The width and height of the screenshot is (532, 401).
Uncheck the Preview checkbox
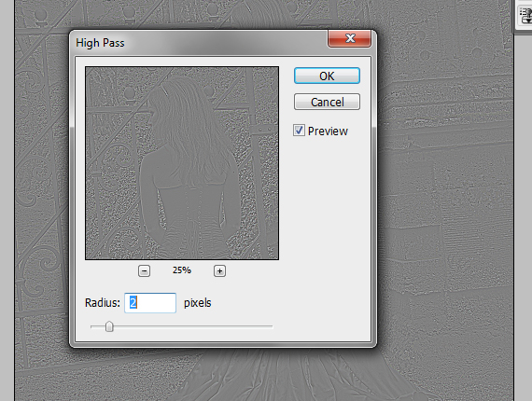(x=299, y=131)
